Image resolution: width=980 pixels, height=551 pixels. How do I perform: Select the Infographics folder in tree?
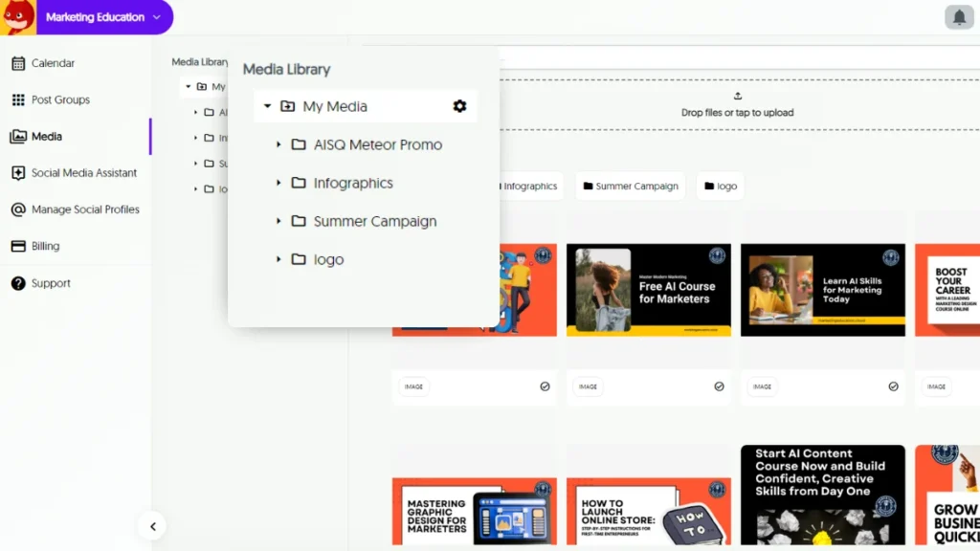(x=352, y=183)
